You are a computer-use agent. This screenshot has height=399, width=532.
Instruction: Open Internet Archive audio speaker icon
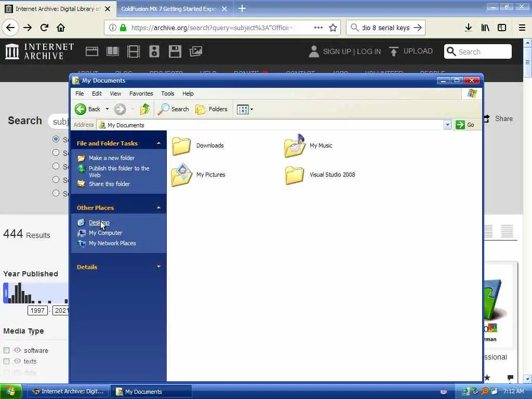point(154,51)
